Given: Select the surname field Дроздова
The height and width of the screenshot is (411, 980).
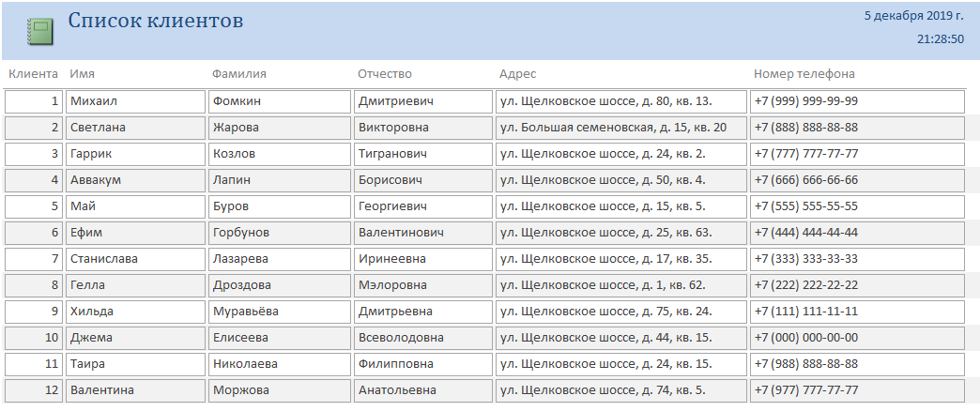Looking at the screenshot, I should click(x=280, y=285).
